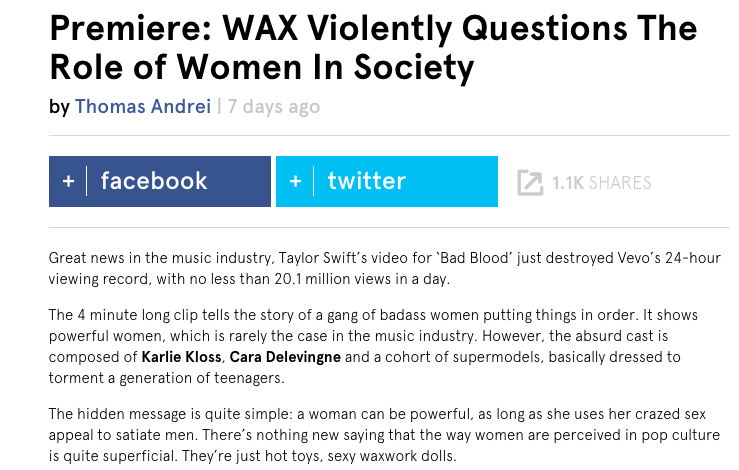This screenshot has width=739, height=470.
Task: Click the article headline about WAX
Action: pos(373,48)
